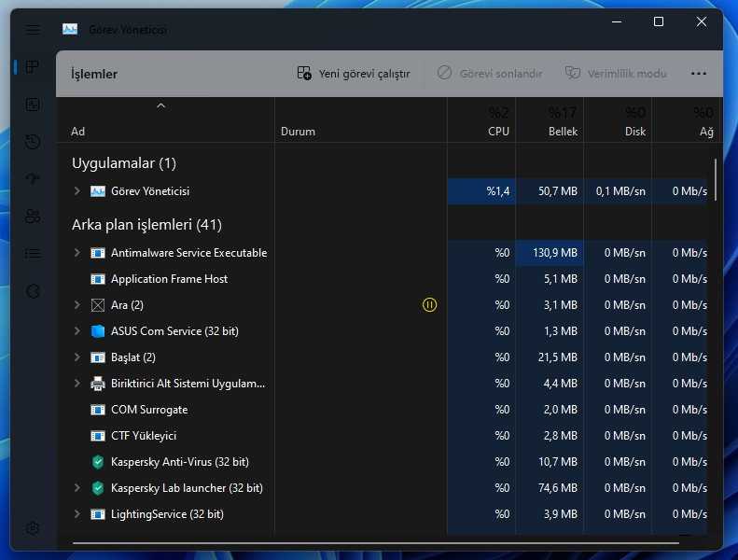Screen dimensions: 738x560
Task: Open the App history sidebar icon
Action: coord(33,141)
